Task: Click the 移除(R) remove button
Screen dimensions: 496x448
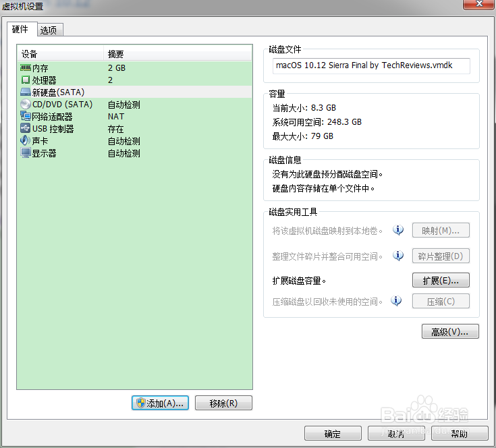Action: 223,403
